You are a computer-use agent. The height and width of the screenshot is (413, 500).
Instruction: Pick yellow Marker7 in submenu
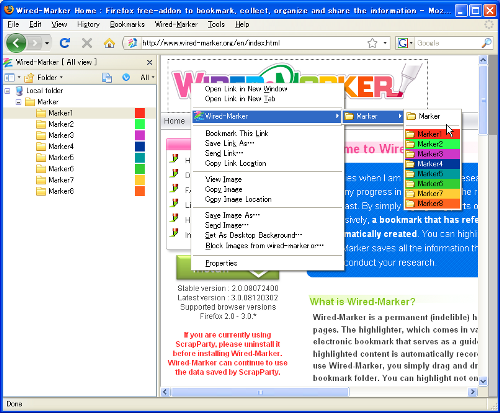432,194
